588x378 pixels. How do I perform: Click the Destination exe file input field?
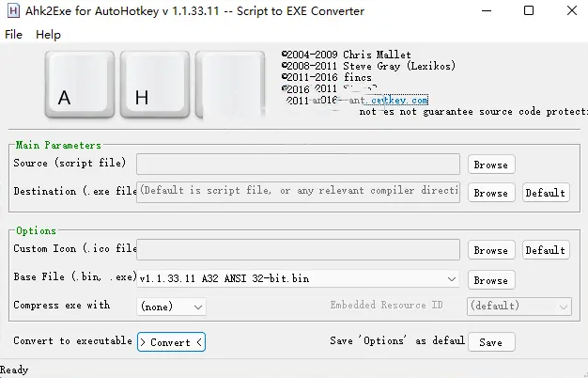298,192
